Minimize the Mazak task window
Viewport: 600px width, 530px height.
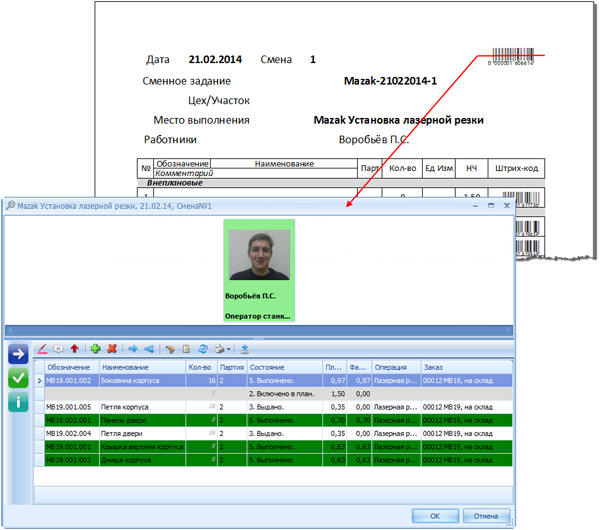[x=475, y=206]
